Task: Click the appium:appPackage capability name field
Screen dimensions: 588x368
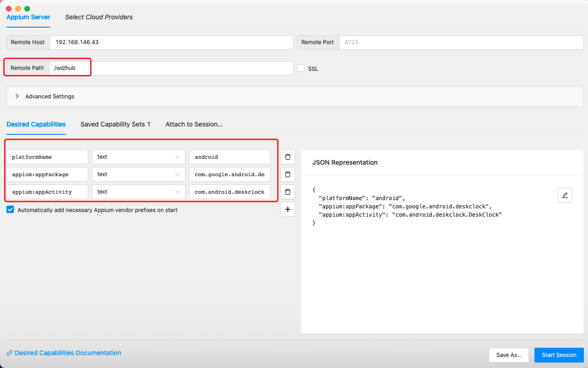Action: [47, 174]
